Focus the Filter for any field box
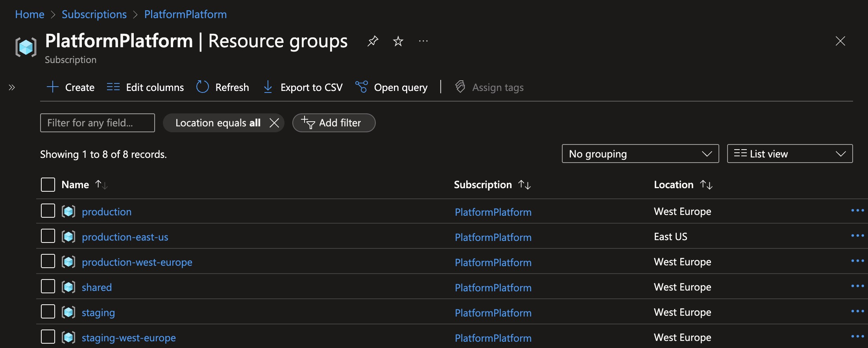Screen dimensions: 868x348 98,123
